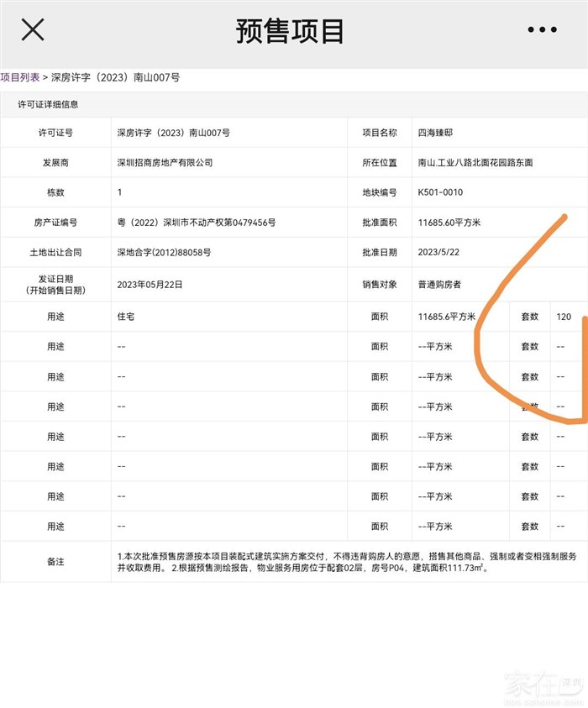Close the page with the X icon
Screen dimensions: 588x708
click(33, 30)
